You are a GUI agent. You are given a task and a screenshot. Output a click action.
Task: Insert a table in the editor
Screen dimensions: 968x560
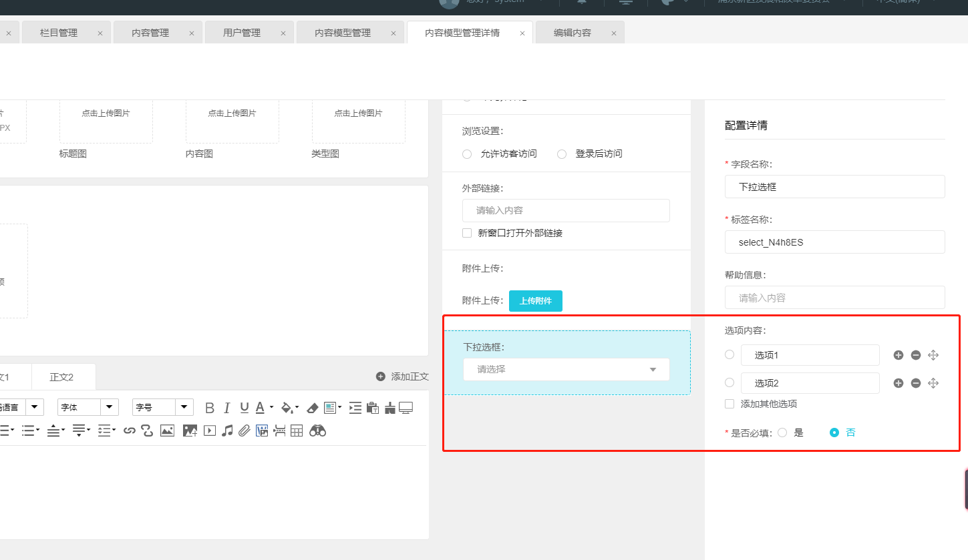coord(297,431)
